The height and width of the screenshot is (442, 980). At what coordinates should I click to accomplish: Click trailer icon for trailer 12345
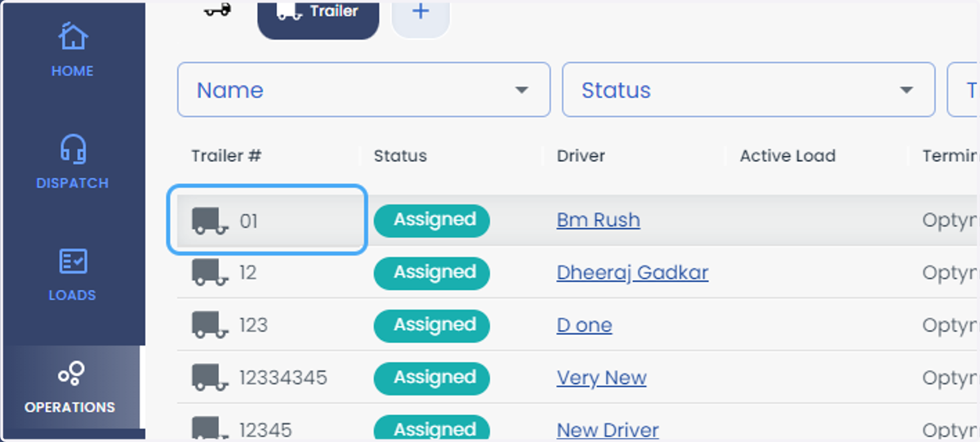(210, 429)
